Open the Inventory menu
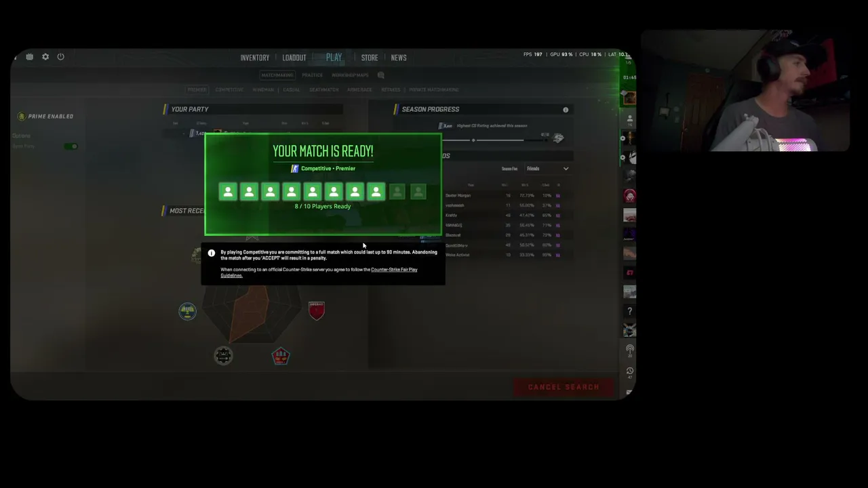The width and height of the screenshot is (868, 488). pos(255,58)
